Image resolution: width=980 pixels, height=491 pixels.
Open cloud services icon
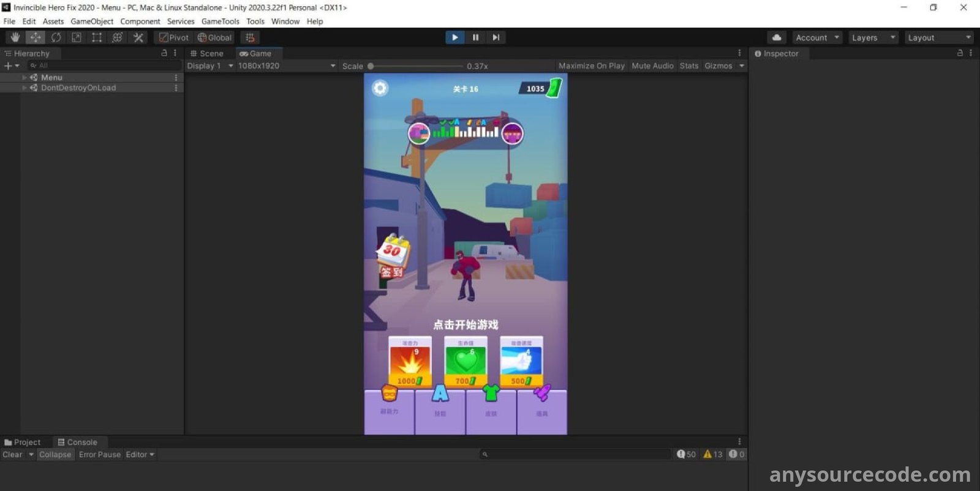point(777,37)
